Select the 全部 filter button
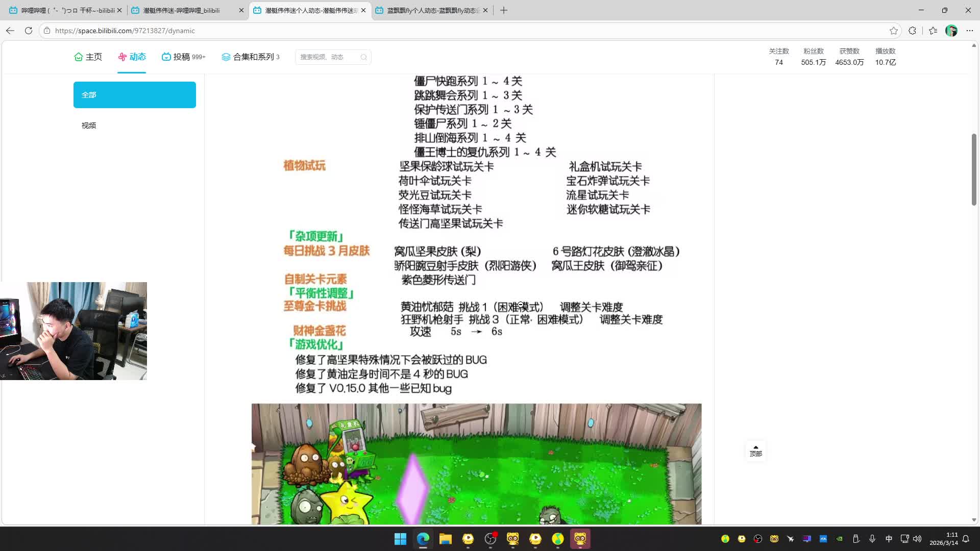980x551 pixels. (x=134, y=95)
